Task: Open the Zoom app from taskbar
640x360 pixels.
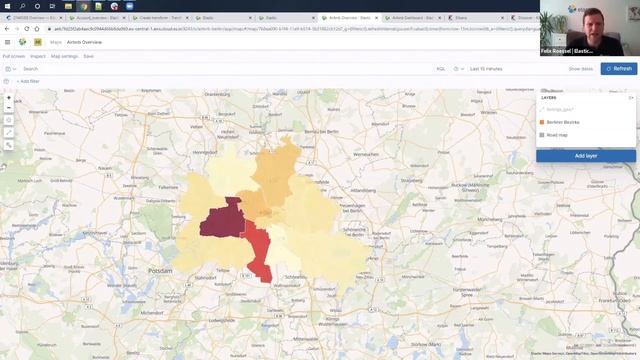Action: point(129,6)
